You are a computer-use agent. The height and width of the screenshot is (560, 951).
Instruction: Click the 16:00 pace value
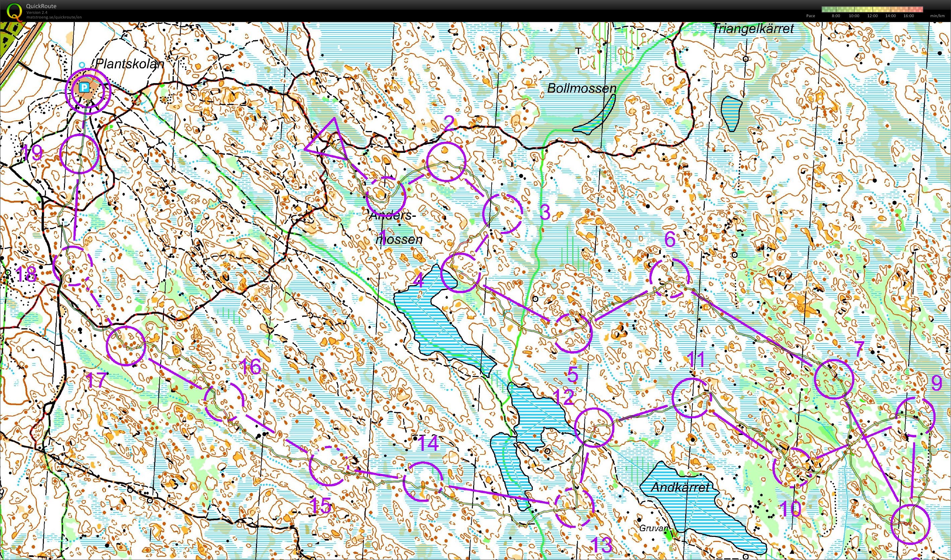click(909, 16)
